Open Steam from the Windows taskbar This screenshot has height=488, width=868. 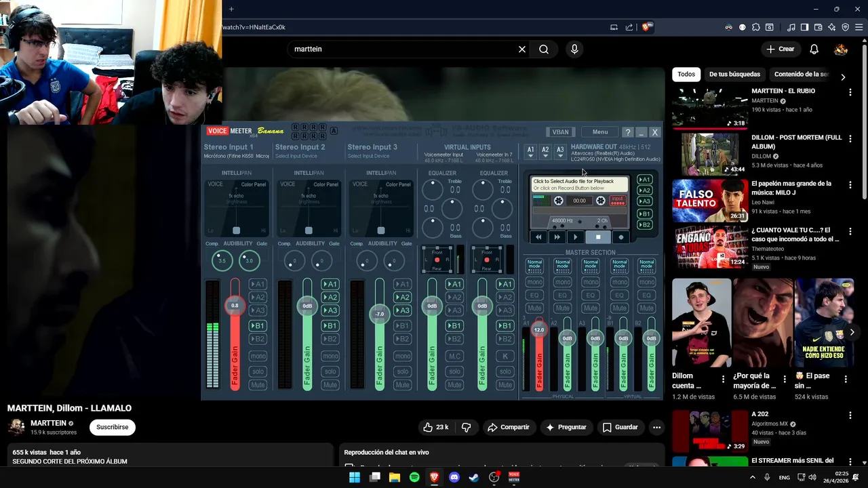click(x=474, y=477)
